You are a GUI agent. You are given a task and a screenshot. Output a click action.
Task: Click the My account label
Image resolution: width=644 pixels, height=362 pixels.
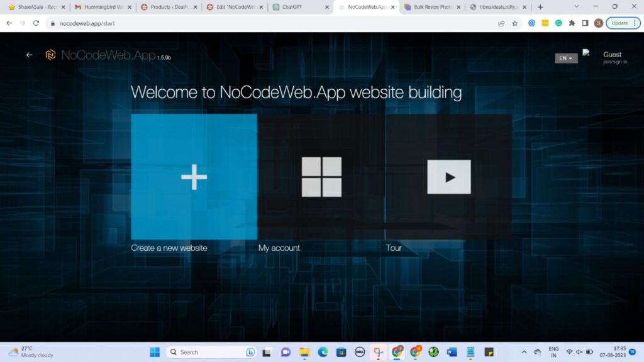279,248
